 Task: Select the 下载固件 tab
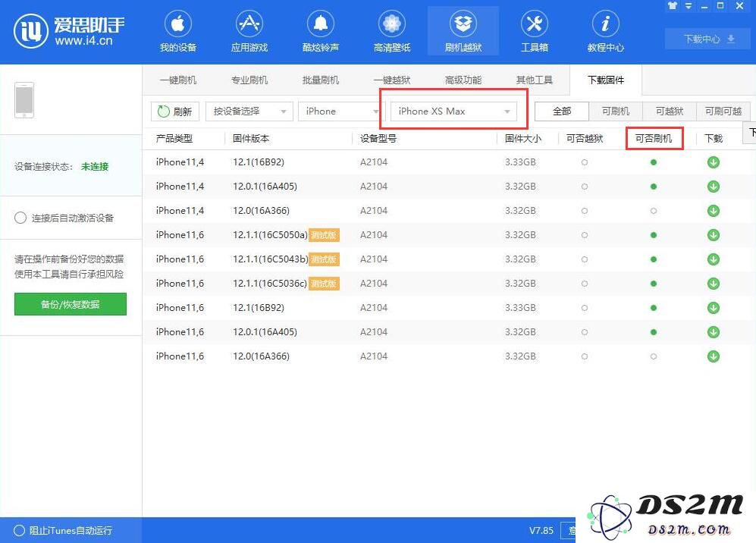606,80
